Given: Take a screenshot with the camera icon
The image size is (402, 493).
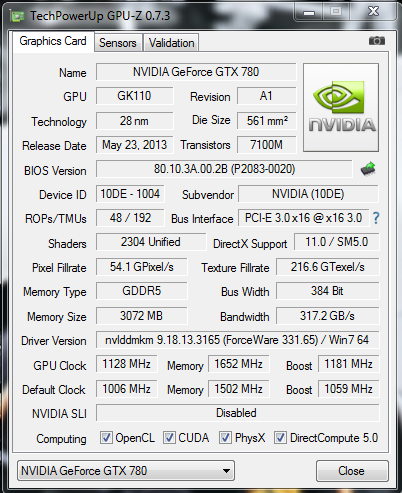Looking at the screenshot, I should click(x=377, y=41).
